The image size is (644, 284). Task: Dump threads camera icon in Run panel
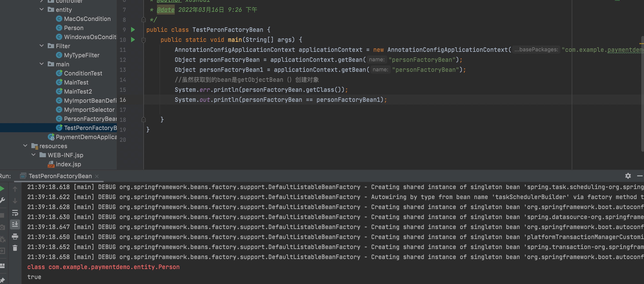2,227
